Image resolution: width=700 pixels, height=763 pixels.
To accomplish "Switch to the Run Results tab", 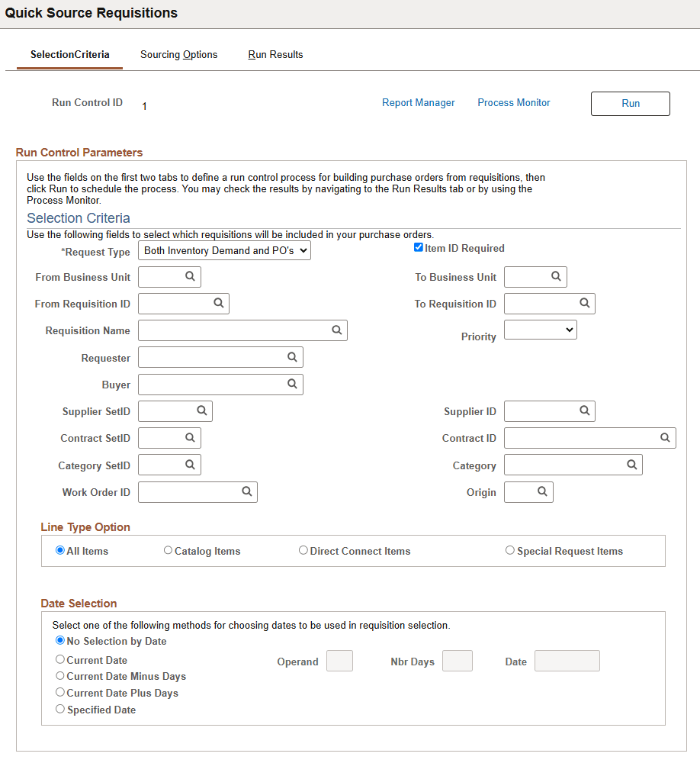I will [x=275, y=54].
